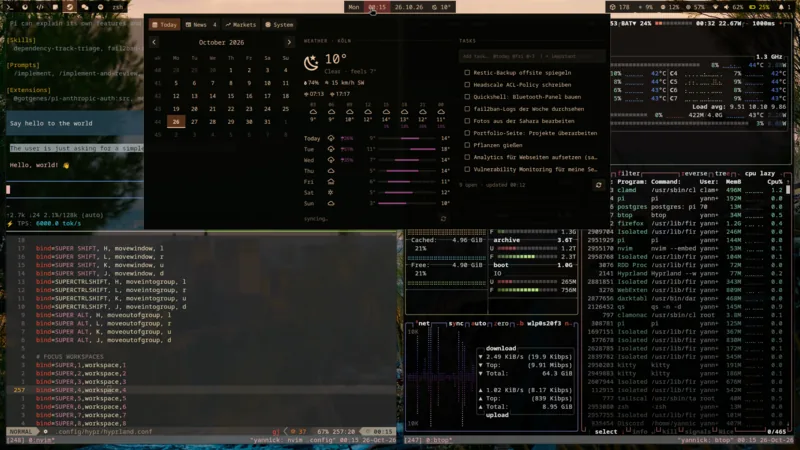Viewport: 800px width, 450px height.
Task: Click the cloud icon in Sun forecast row
Action: point(331,203)
